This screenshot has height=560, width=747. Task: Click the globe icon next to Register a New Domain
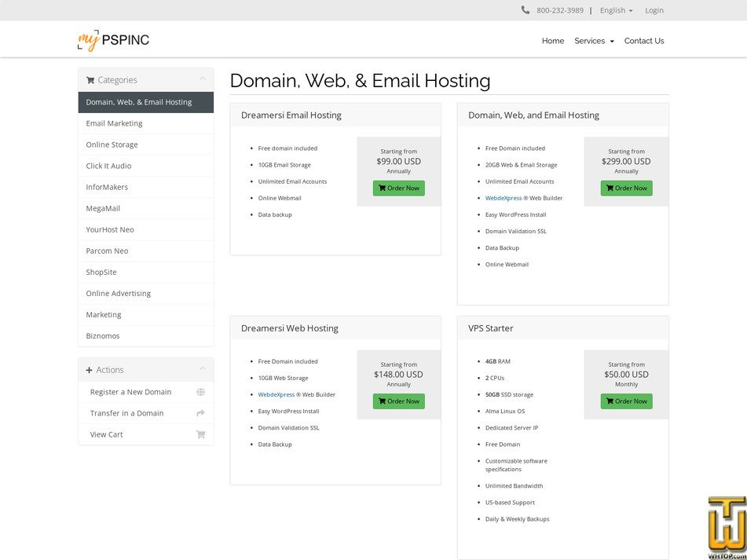(x=200, y=392)
